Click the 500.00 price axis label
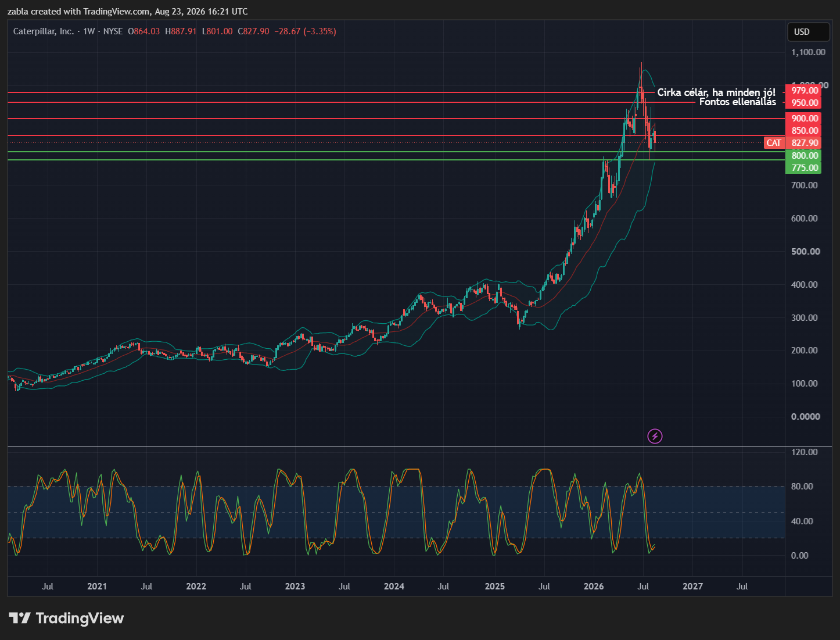Image resolution: width=840 pixels, height=640 pixels. 805,252
